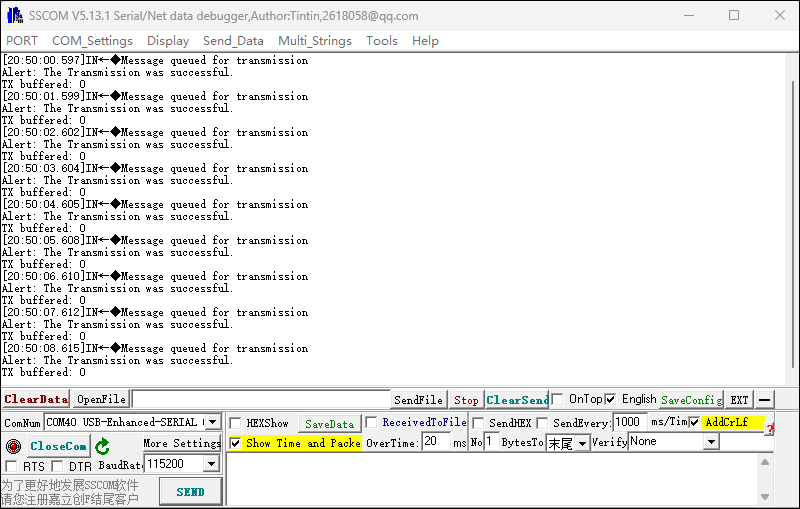Click the Stop button
Screen dimensions: 800x509
[x=466, y=400]
